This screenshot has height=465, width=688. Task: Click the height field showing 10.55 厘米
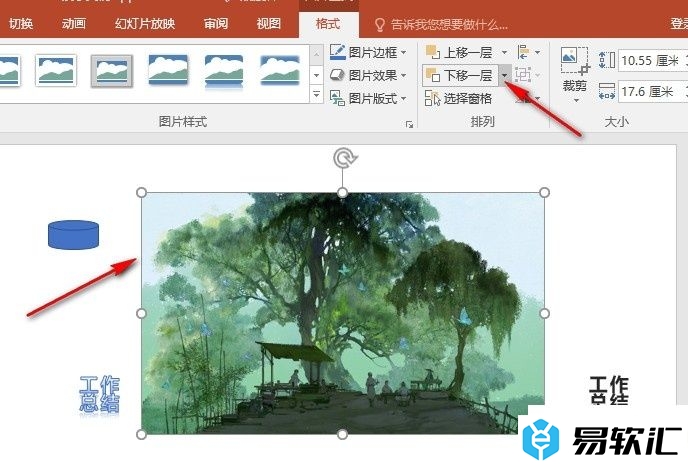pos(652,61)
